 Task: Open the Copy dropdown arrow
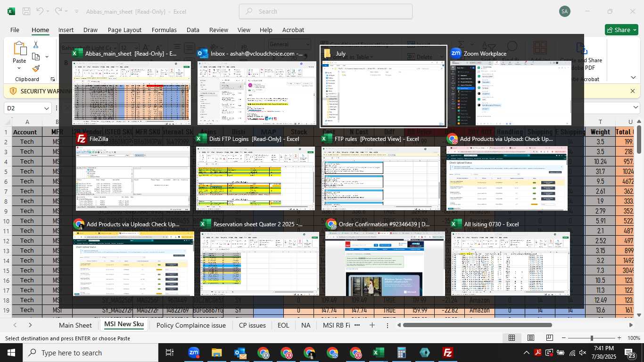(x=47, y=57)
